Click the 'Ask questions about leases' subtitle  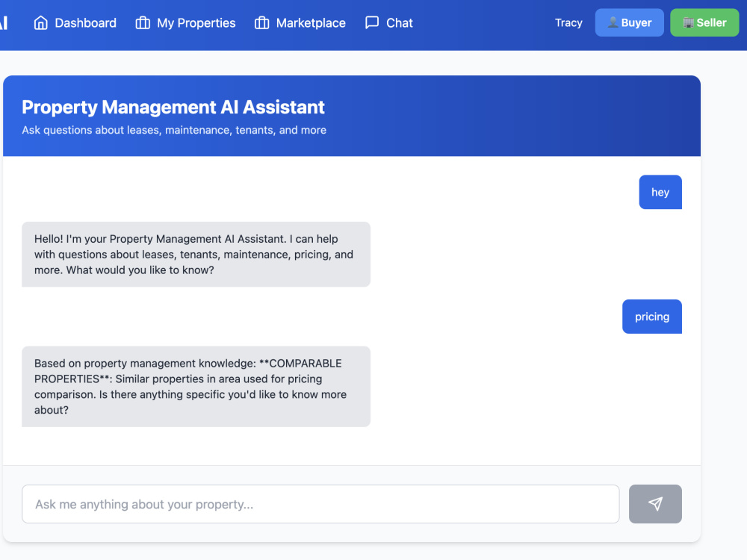pos(174,130)
